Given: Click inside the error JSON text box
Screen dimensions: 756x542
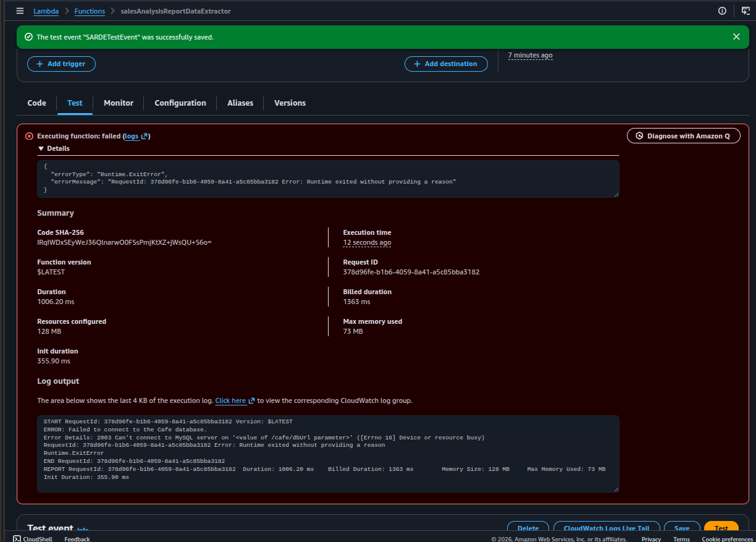Looking at the screenshot, I should click(328, 179).
